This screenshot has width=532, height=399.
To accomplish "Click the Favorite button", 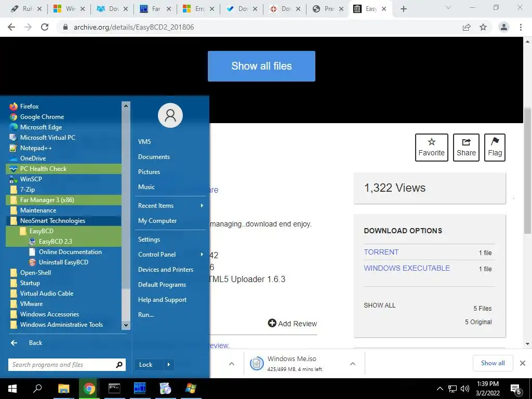I will tap(432, 147).
